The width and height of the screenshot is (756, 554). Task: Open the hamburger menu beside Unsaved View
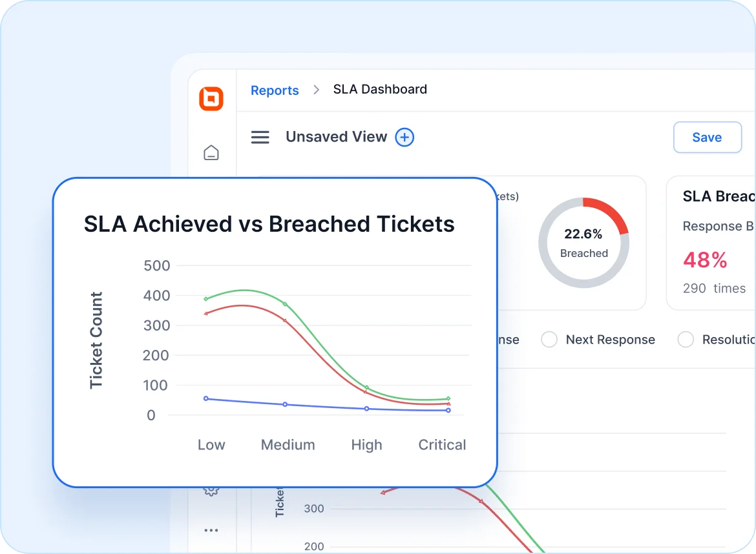click(260, 137)
